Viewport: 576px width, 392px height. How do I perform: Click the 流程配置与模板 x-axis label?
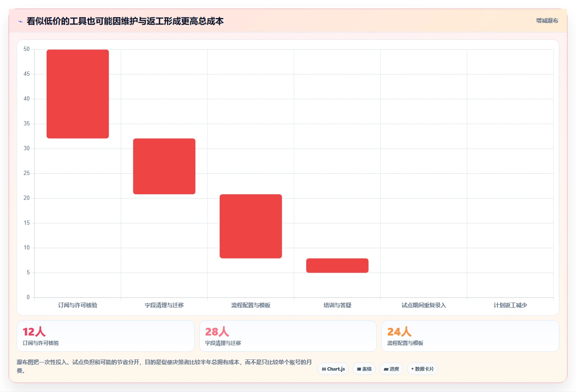[x=251, y=305]
